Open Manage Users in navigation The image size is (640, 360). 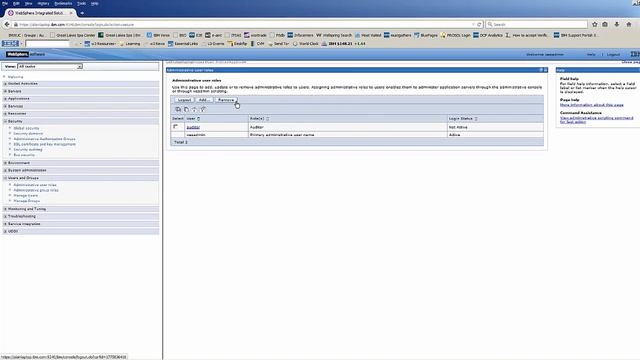click(26, 196)
